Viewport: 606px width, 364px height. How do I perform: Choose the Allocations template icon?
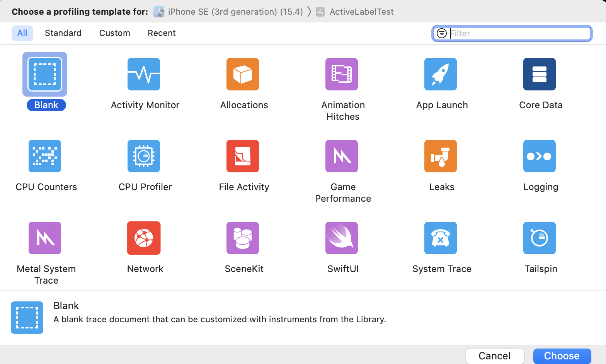pos(243,74)
